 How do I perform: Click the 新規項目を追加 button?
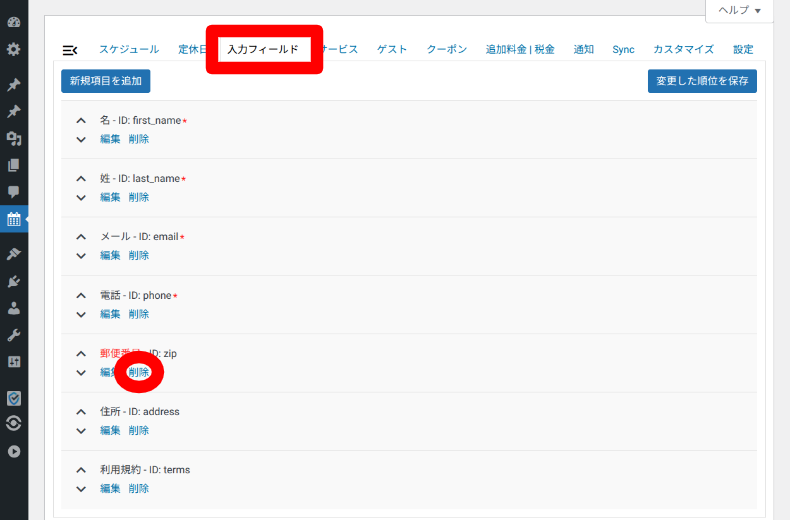coord(106,81)
